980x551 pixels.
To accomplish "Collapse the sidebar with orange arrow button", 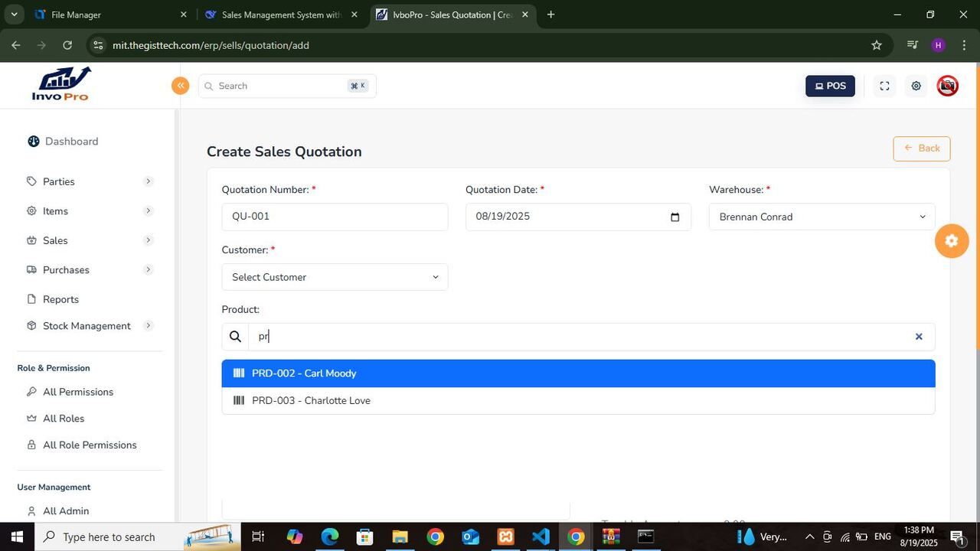I will point(180,86).
